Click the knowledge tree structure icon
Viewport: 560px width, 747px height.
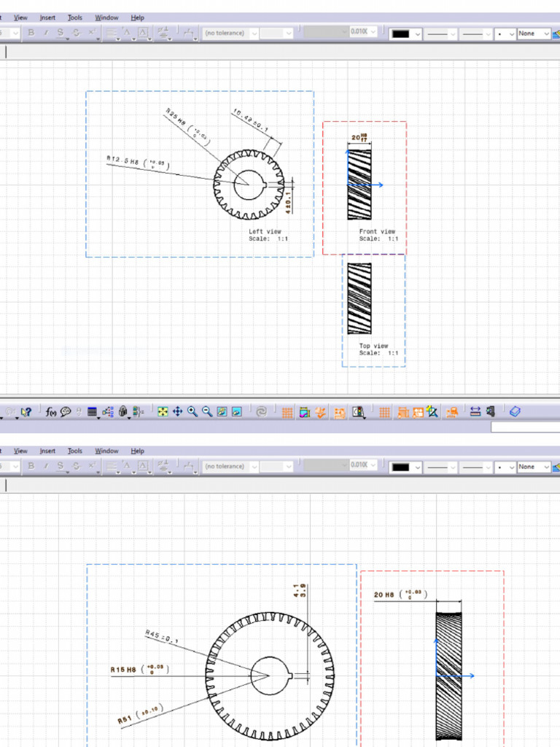click(108, 411)
